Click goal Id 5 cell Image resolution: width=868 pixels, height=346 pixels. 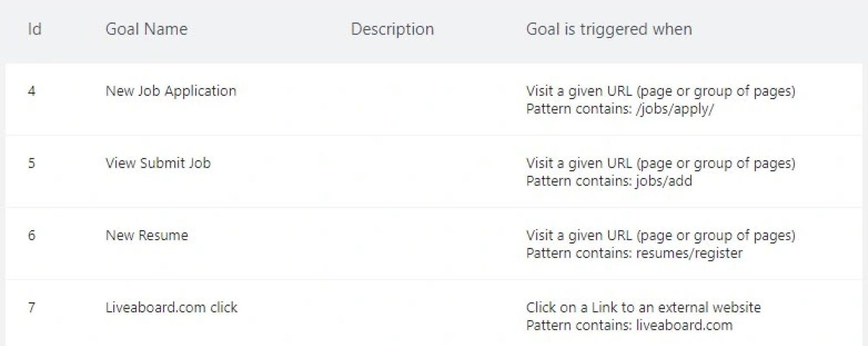coord(32,163)
